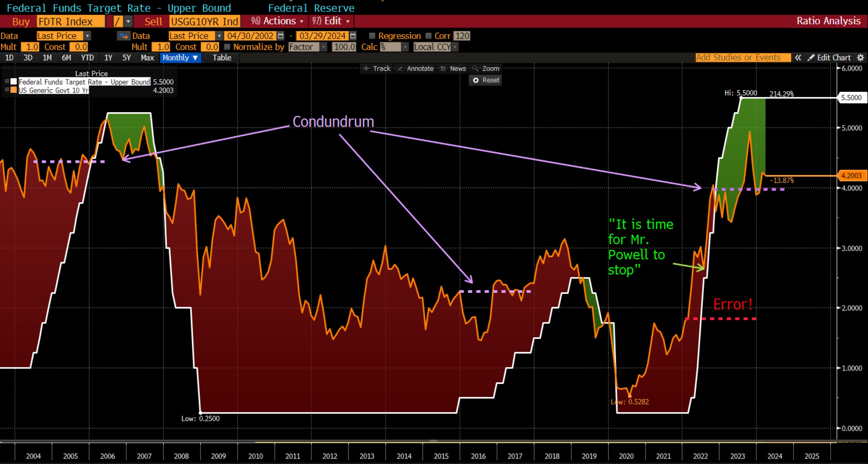Open the Calc % dropdown
This screenshot has height=464, width=868.
[405, 47]
